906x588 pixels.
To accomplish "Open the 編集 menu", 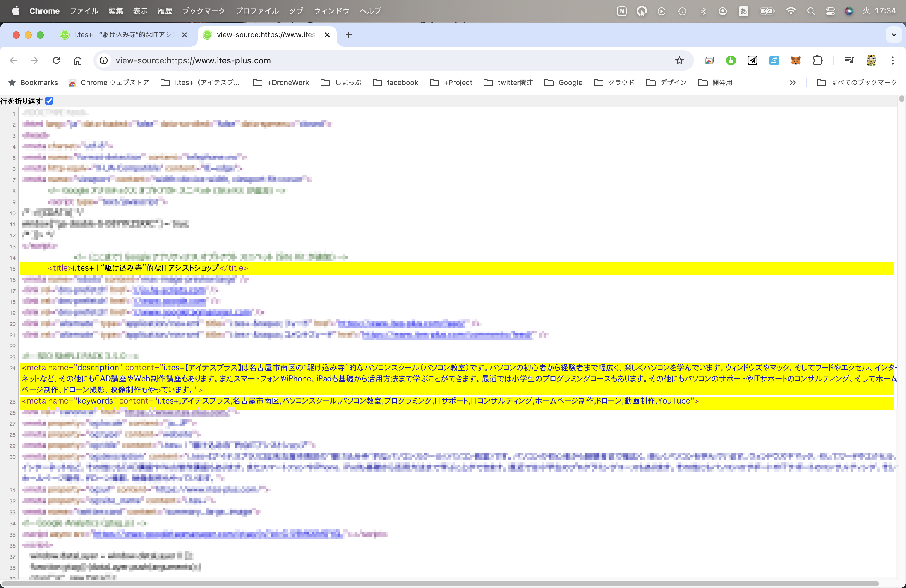I will (x=116, y=11).
